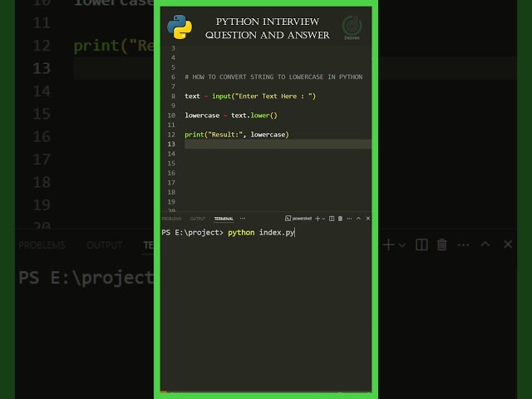Open more actions ellipsis in background panel
The height and width of the screenshot is (399, 532).
coord(464,244)
